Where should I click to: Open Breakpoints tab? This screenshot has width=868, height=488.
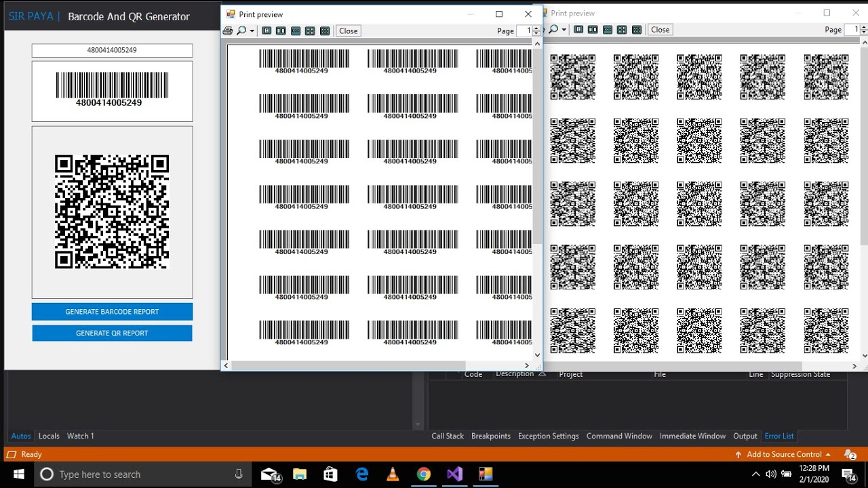point(491,436)
